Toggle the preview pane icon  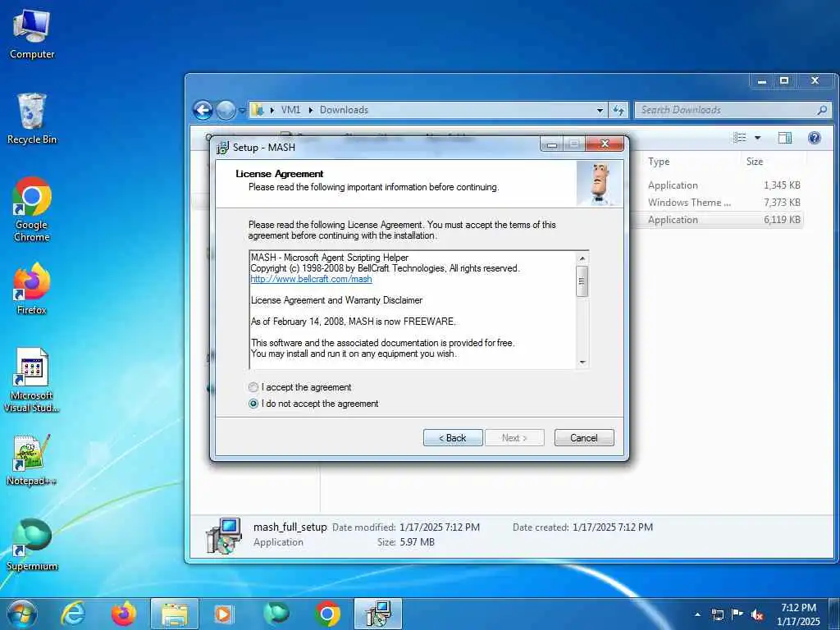point(785,138)
